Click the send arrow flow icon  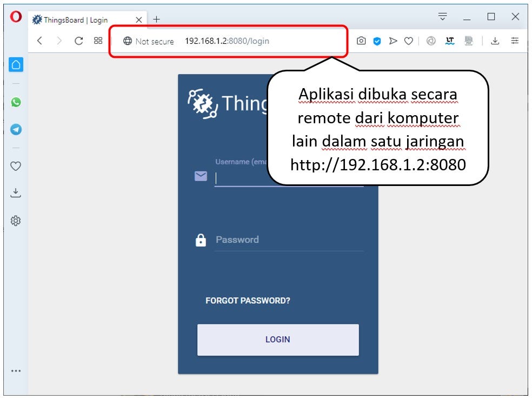click(393, 41)
